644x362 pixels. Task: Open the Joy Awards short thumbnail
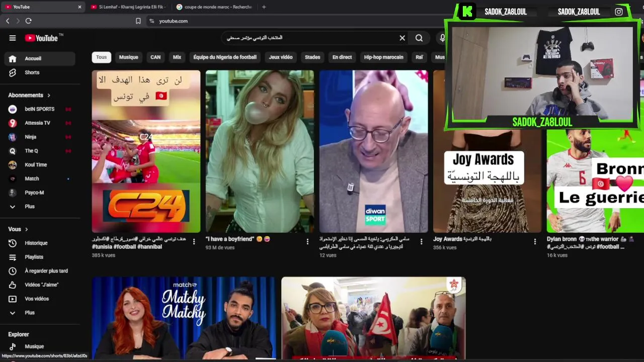point(487,181)
